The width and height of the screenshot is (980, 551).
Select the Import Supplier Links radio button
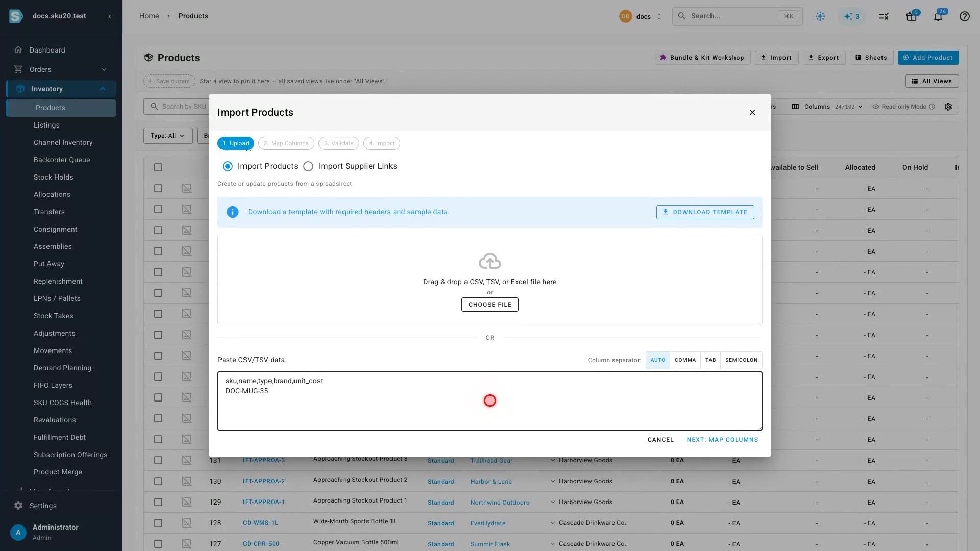click(308, 166)
